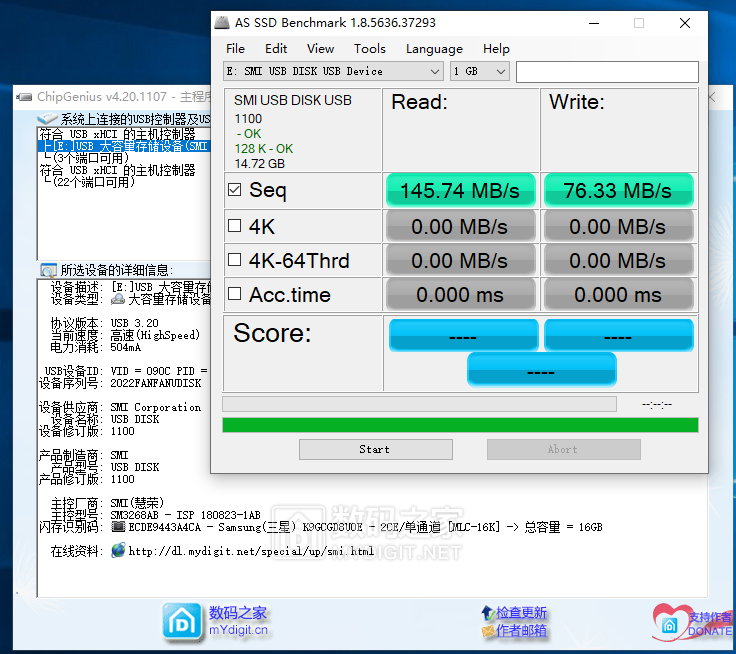The width and height of the screenshot is (736, 654).
Task: Click the total score box
Action: [x=541, y=369]
